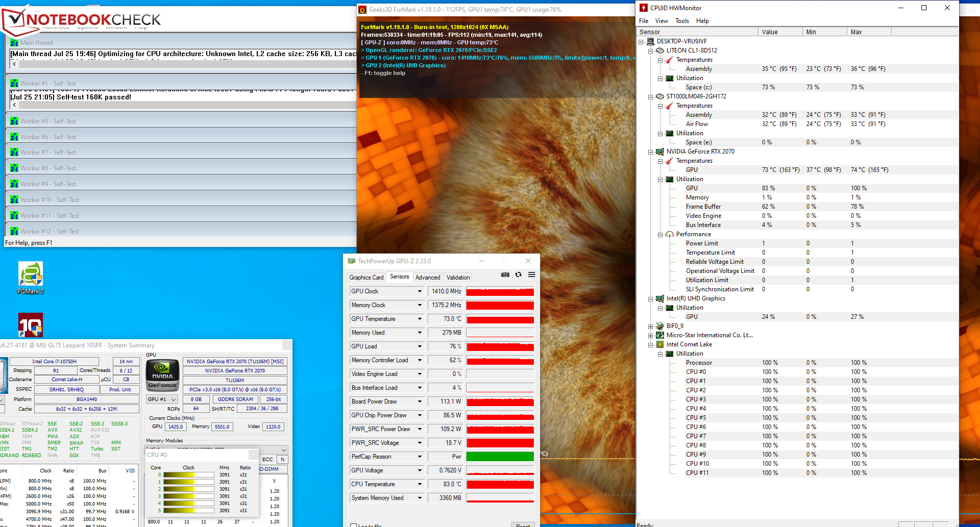Select the NVIDIA GeForce RTX 2070 card icon in HWMonitor
The height and width of the screenshot is (527, 980).
click(x=660, y=152)
